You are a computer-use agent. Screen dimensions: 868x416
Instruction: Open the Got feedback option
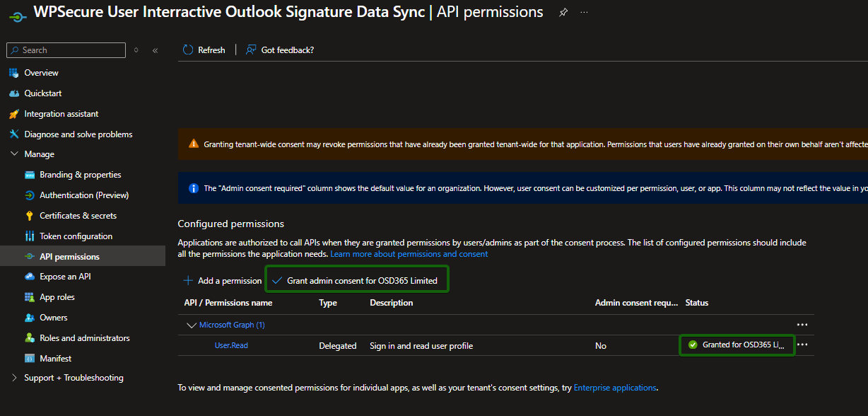pos(280,50)
